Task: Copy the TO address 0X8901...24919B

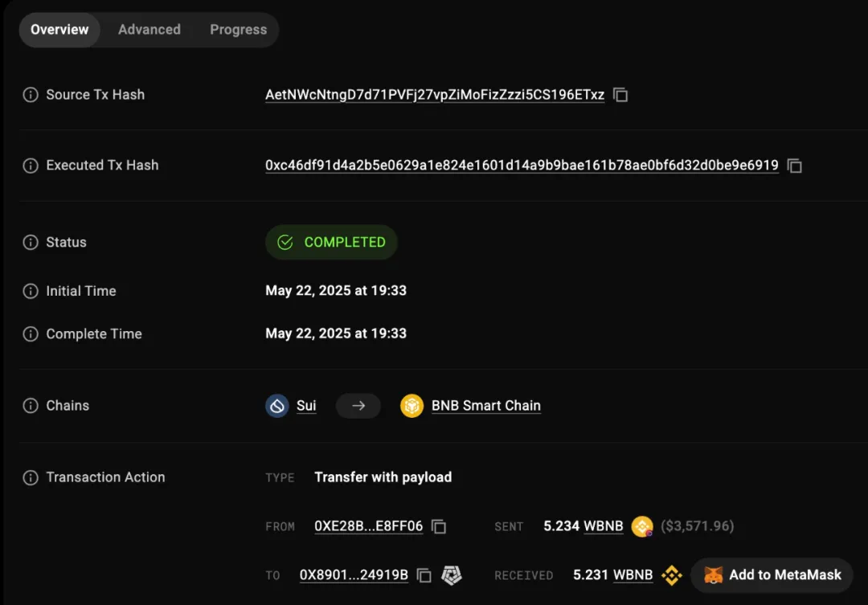Action: pos(424,575)
